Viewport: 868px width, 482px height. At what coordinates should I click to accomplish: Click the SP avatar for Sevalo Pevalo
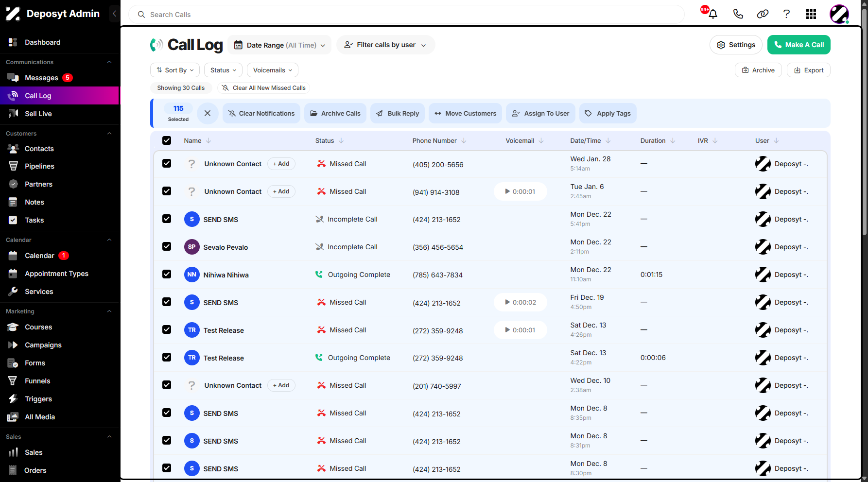pyautogui.click(x=192, y=247)
